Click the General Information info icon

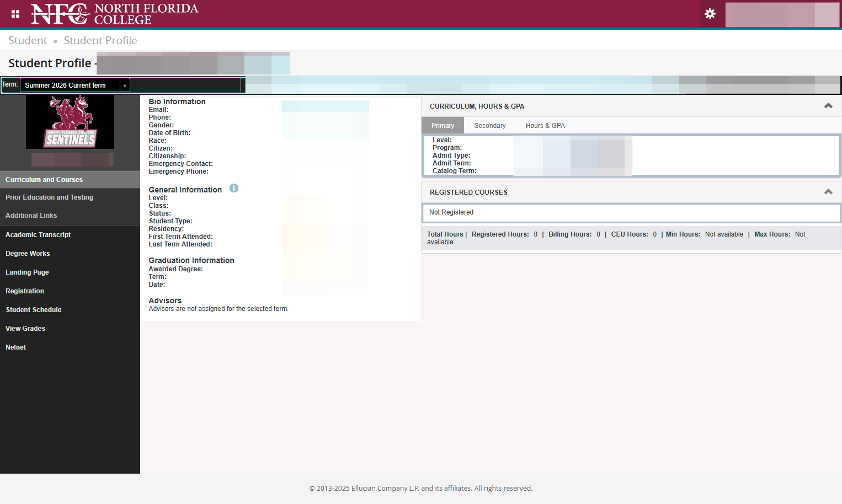(x=234, y=189)
